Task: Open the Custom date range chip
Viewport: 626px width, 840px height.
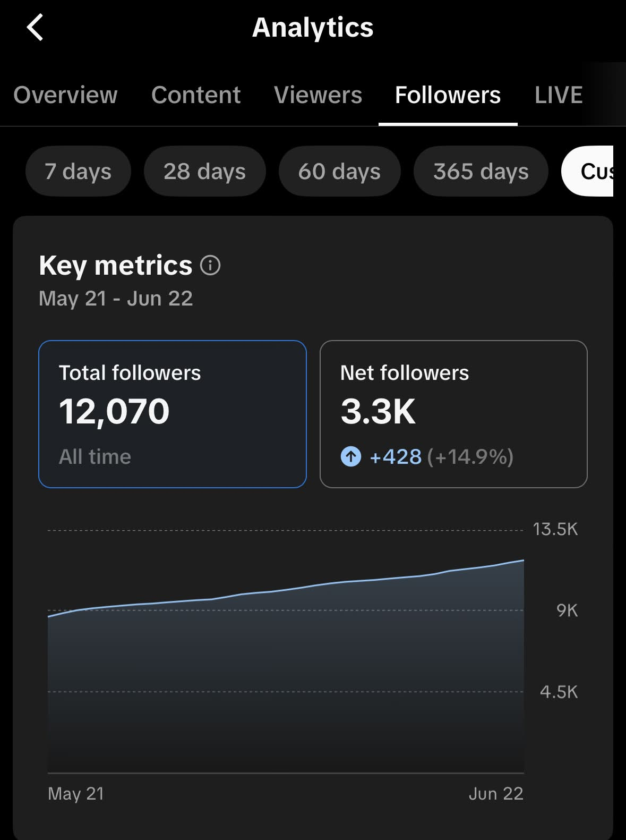Action: [588, 171]
